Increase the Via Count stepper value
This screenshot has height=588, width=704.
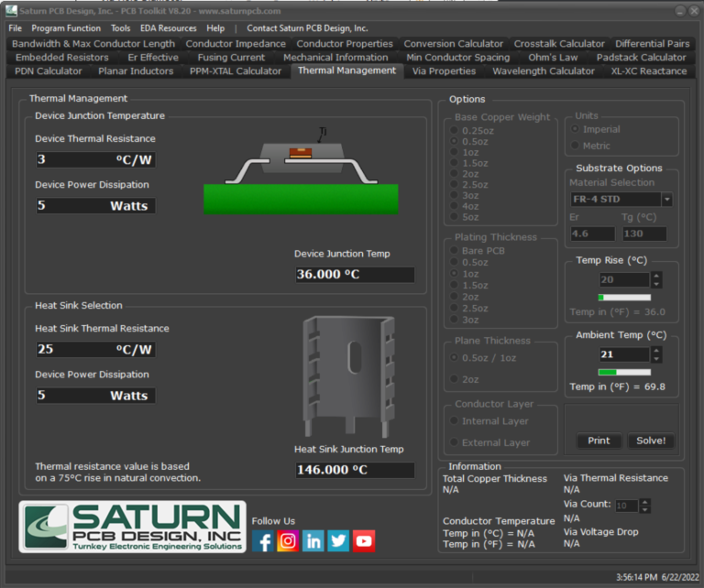[644, 502]
